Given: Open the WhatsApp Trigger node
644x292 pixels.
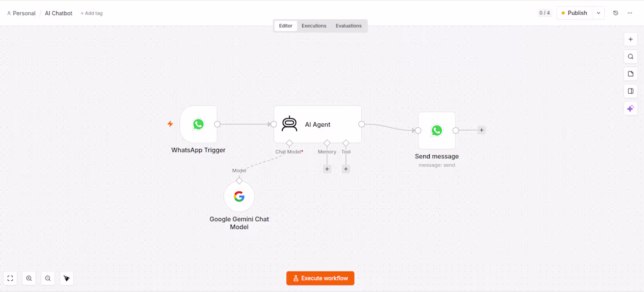Looking at the screenshot, I should (198, 124).
